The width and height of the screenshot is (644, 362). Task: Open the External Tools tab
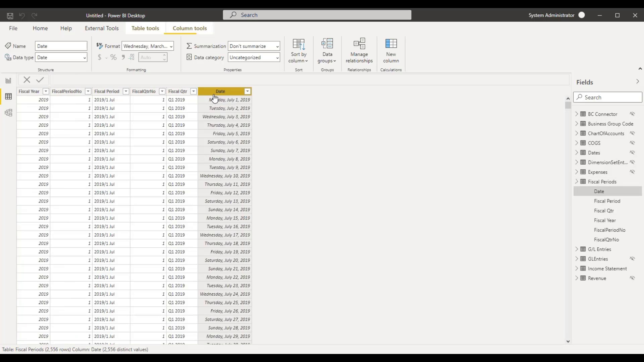102,28
